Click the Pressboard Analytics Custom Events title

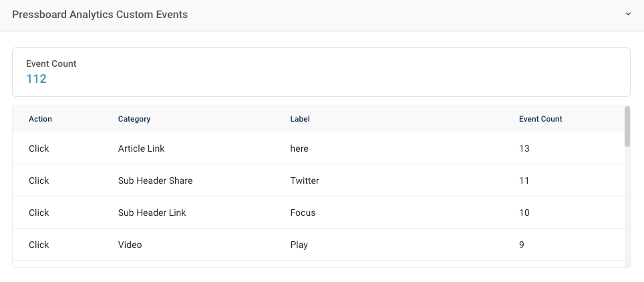(100, 14)
